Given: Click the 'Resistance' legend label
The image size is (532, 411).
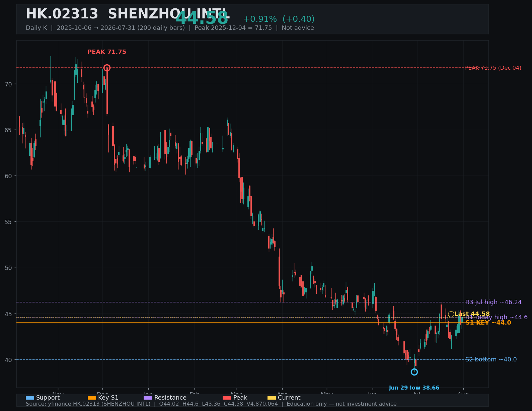Looking at the screenshot, I should click(x=170, y=398).
